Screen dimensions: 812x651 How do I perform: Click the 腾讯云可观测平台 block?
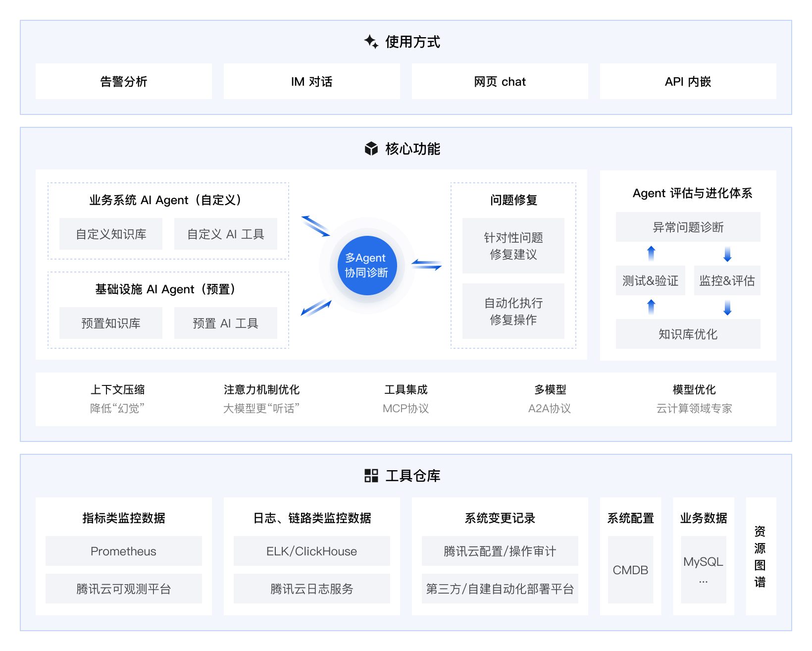click(x=124, y=589)
